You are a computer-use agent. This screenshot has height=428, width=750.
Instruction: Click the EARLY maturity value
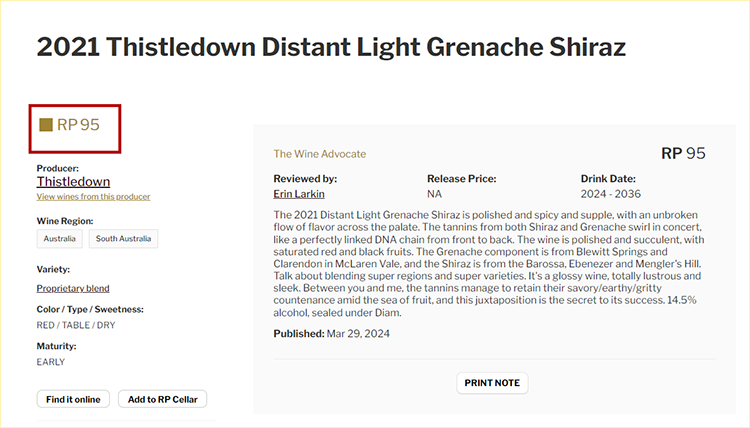[51, 362]
